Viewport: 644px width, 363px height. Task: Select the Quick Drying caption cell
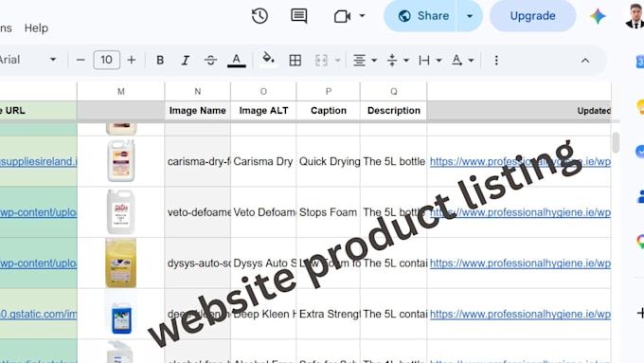pos(329,161)
